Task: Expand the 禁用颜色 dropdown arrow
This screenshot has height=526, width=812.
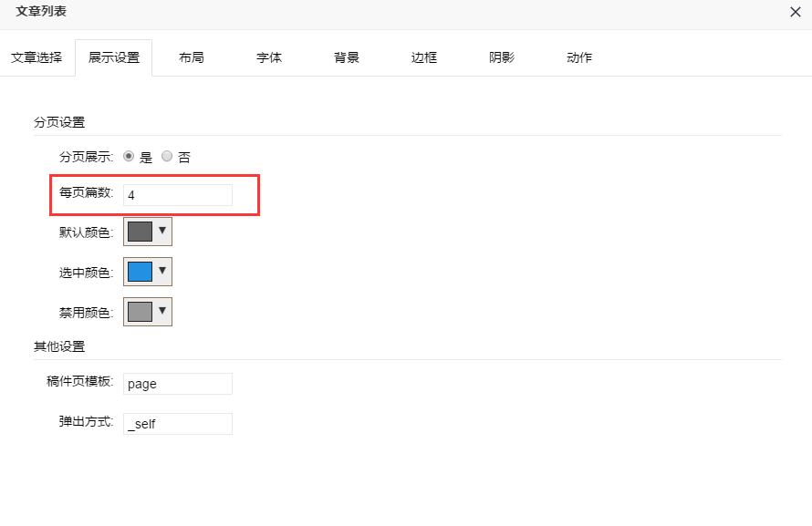Action: 162,312
